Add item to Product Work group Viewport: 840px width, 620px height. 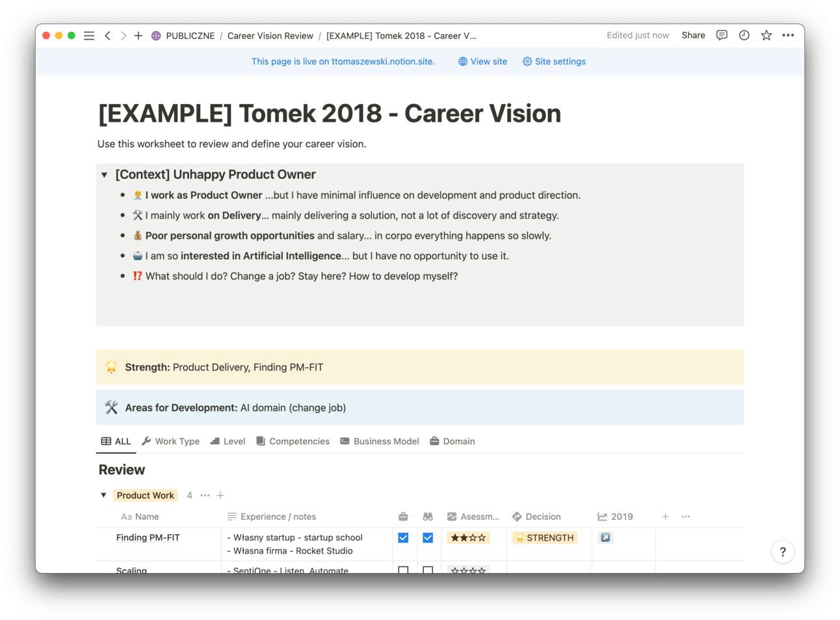pos(220,495)
